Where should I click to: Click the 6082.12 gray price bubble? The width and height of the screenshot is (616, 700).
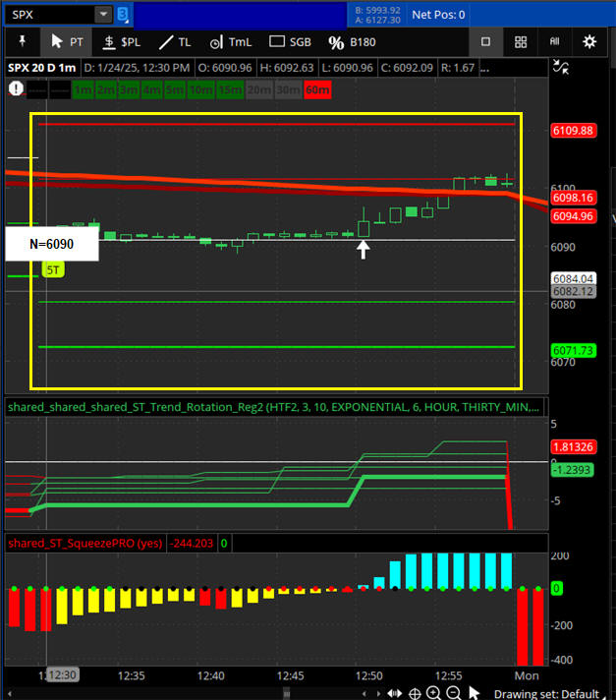click(573, 292)
